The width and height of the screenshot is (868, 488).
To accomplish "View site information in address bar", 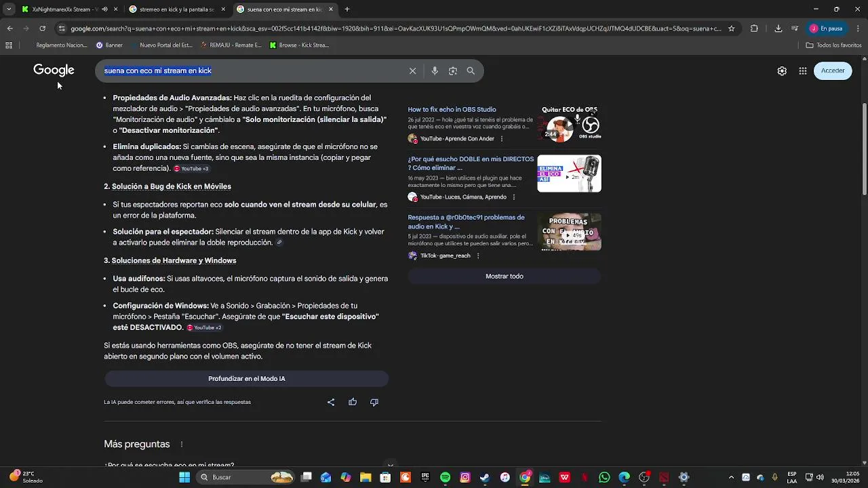I will (x=62, y=28).
